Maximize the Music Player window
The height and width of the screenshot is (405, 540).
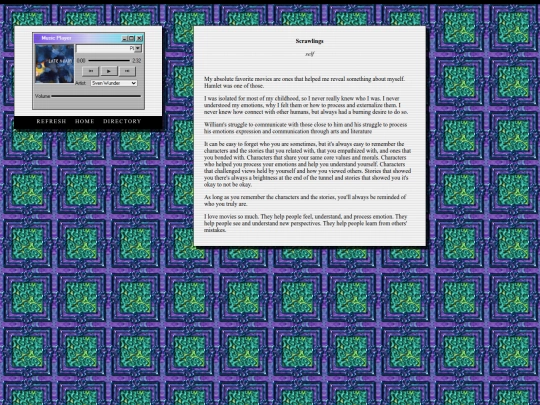132,38
